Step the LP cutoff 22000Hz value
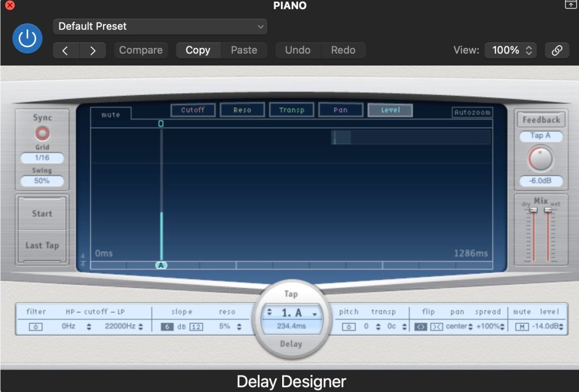 (x=141, y=326)
